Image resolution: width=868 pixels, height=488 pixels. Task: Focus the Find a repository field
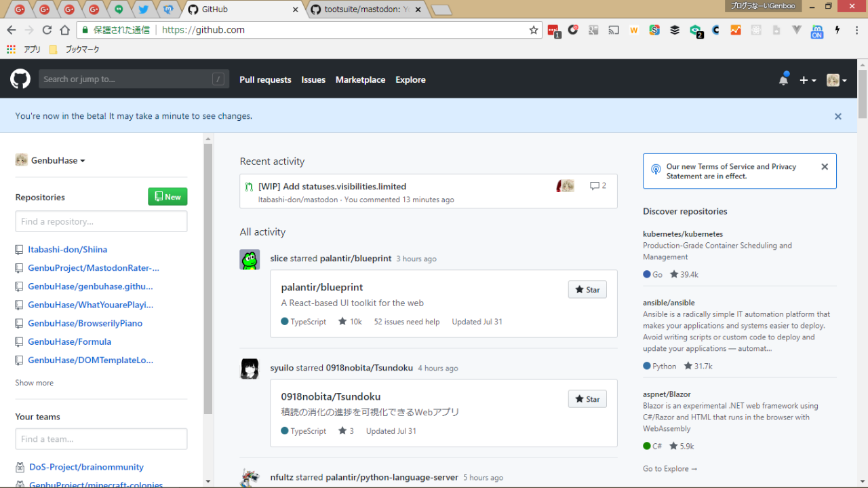[101, 221]
